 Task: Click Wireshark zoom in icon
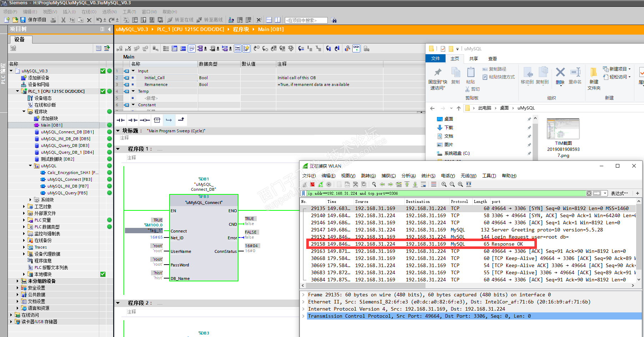pos(444,184)
